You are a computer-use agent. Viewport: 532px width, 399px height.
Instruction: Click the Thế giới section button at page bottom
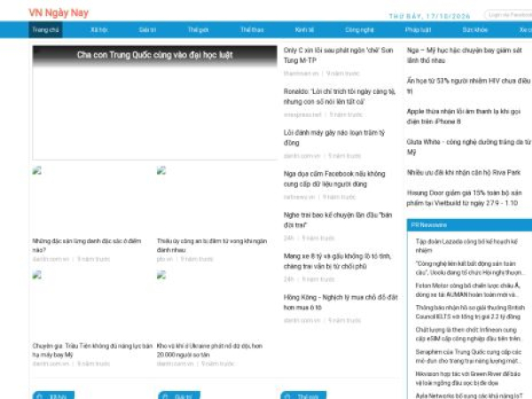[303, 395]
